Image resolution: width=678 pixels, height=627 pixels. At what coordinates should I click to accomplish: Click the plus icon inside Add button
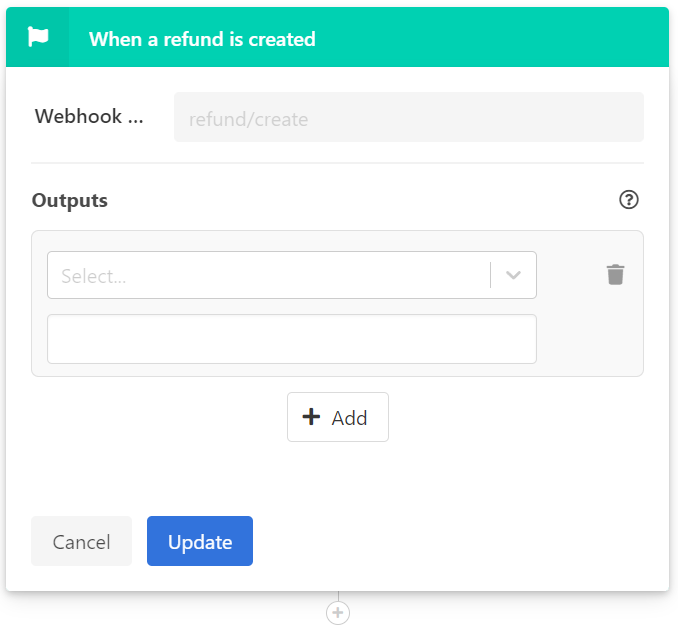click(x=311, y=417)
